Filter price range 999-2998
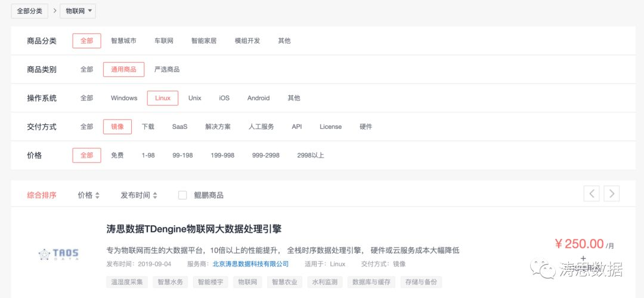This screenshot has height=298, width=644. tap(266, 156)
